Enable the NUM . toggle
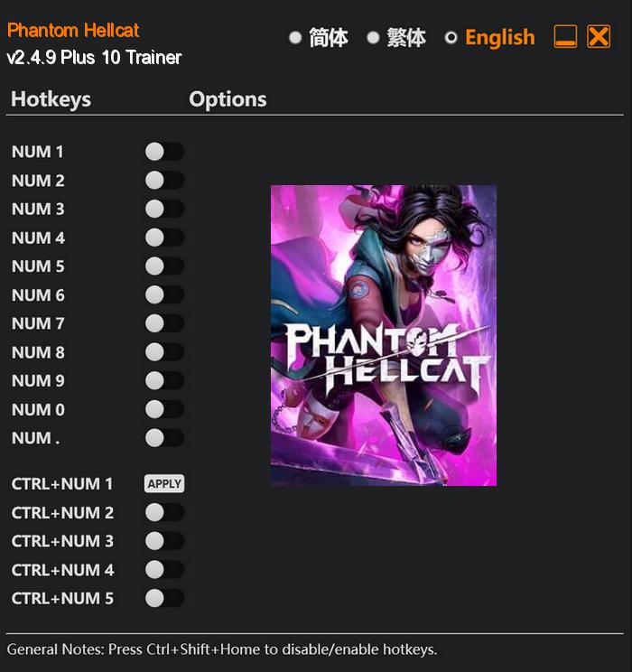The image size is (632, 672). [164, 438]
